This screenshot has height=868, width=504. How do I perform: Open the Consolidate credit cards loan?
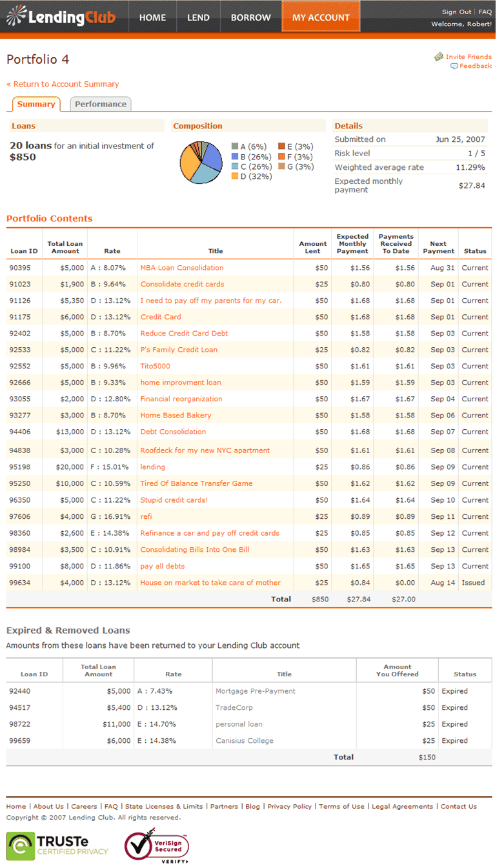pos(182,284)
